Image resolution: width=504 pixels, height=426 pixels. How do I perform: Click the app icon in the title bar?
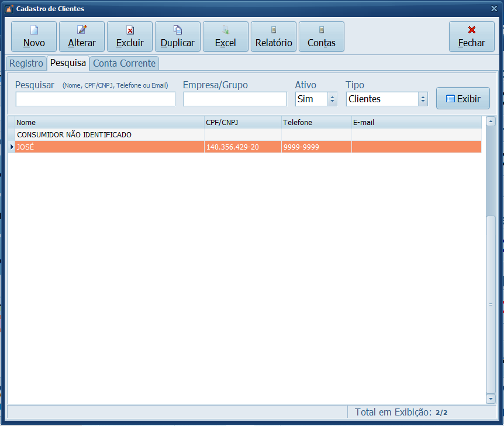(x=9, y=9)
